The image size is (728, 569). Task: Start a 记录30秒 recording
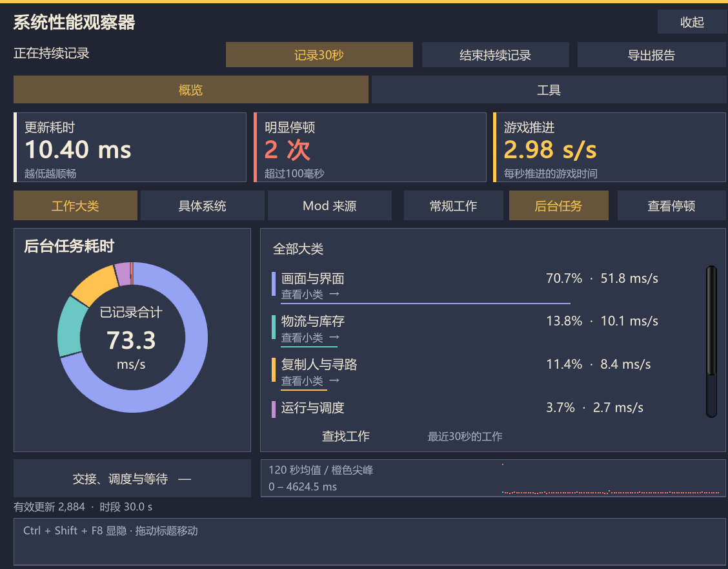tap(319, 55)
